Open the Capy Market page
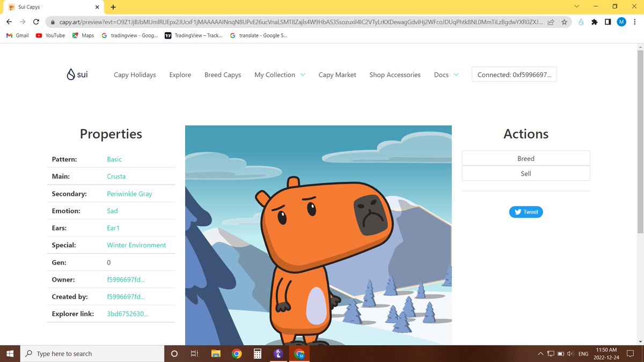Image resolution: width=644 pixels, height=362 pixels. click(337, 75)
